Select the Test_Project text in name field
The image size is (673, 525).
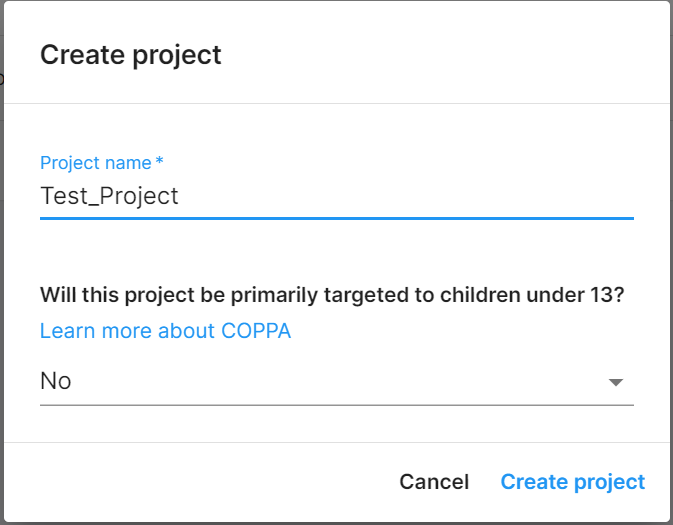coord(109,195)
